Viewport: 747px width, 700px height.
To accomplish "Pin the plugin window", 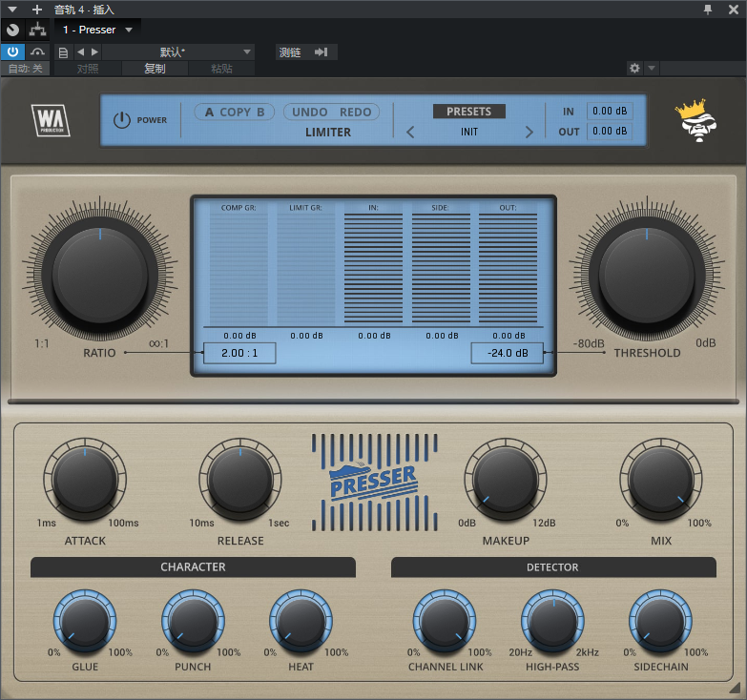I will tap(708, 10).
